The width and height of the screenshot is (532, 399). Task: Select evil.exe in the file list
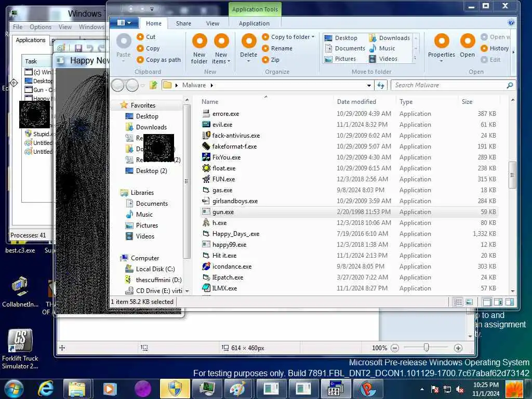click(x=349, y=125)
